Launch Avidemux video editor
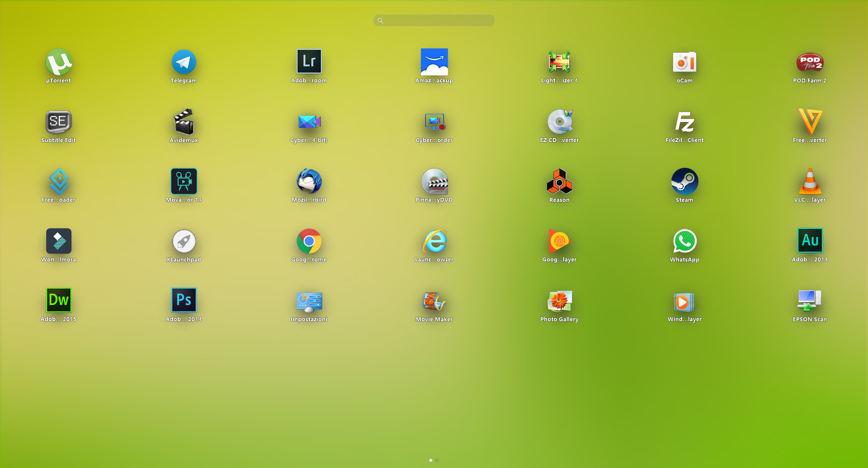The width and height of the screenshot is (868, 468). pyautogui.click(x=184, y=122)
